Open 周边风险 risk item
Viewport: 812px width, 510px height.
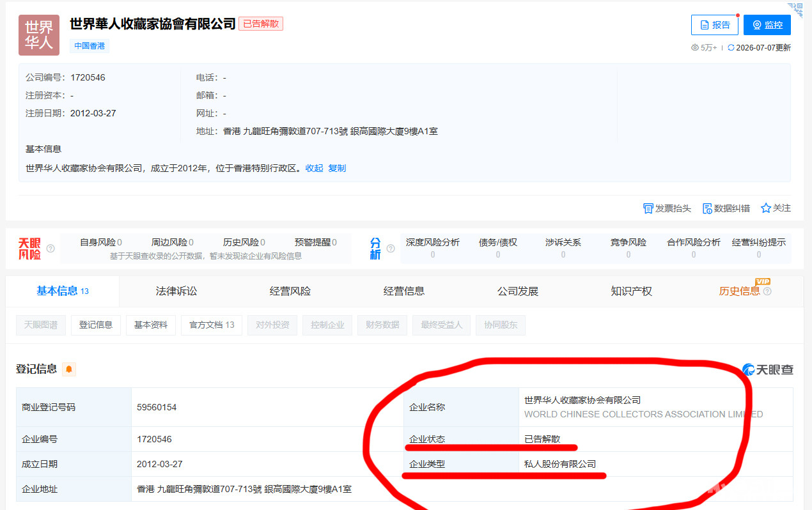coord(172,242)
